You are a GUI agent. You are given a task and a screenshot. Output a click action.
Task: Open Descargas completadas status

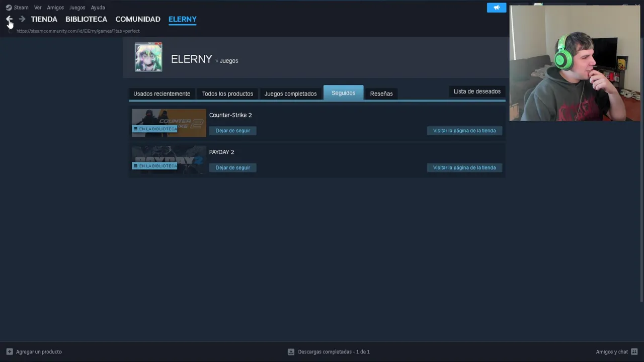click(x=334, y=351)
